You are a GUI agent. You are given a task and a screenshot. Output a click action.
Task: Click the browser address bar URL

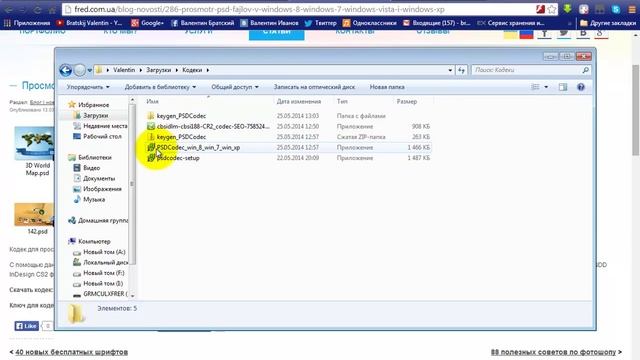(259, 9)
